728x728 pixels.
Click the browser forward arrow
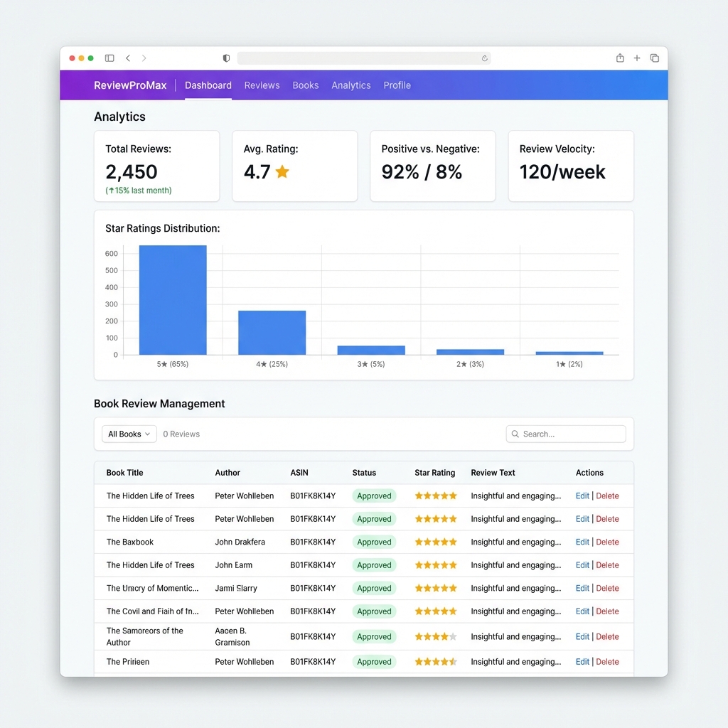click(144, 58)
